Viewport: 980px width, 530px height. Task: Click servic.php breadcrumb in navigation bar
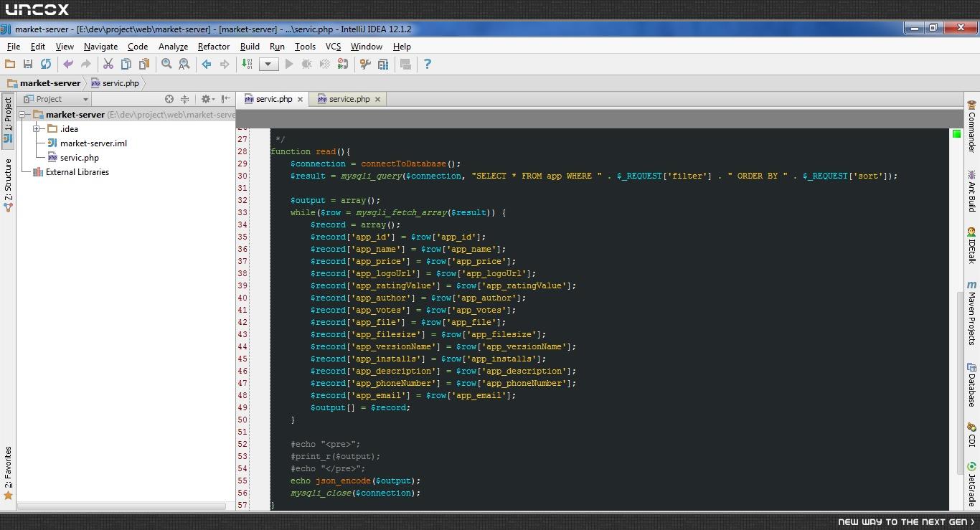point(115,83)
